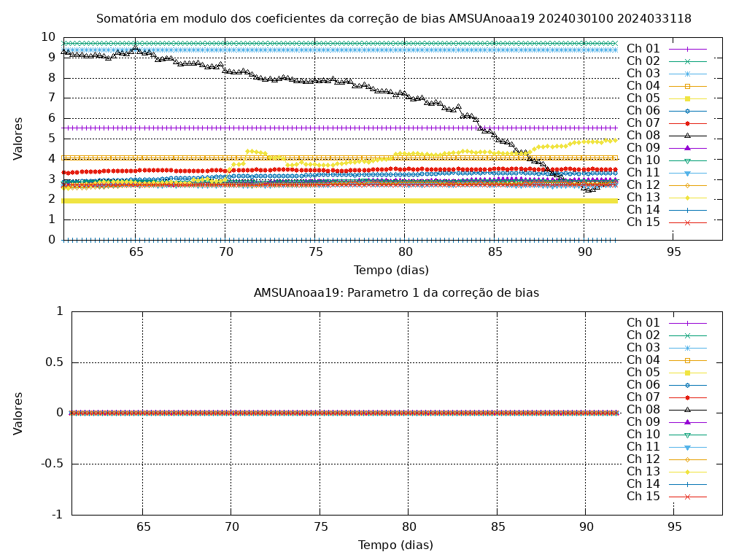Pick 'Ch 14' in Parametro 1 chart legend
Image resolution: width=747 pixels, height=560 pixels.
pos(643,484)
